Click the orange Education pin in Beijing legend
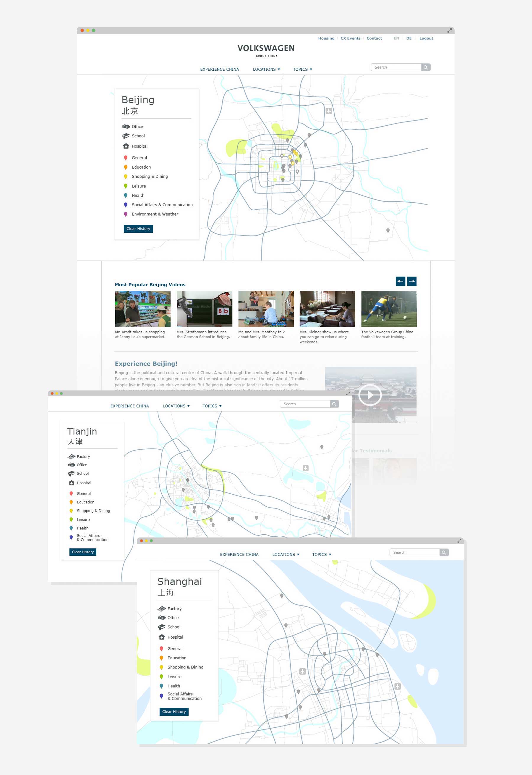This screenshot has width=532, height=775. coord(126,167)
